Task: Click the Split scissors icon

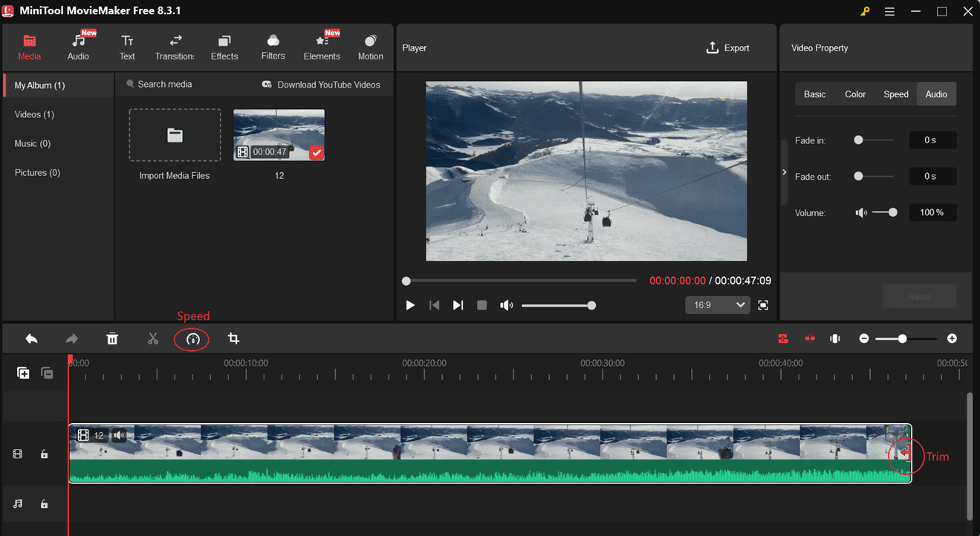Action: (x=153, y=339)
